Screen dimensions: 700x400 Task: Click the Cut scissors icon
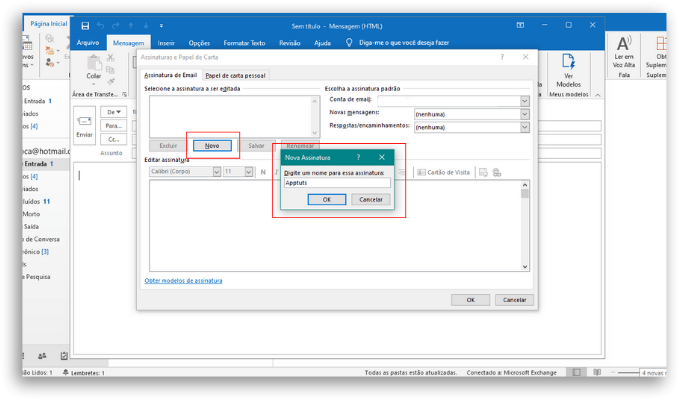[110, 58]
